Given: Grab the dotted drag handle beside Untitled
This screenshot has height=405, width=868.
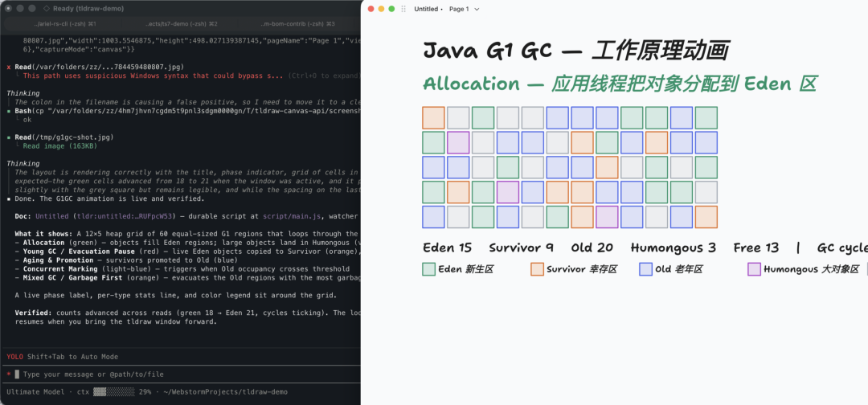Looking at the screenshot, I should (403, 10).
